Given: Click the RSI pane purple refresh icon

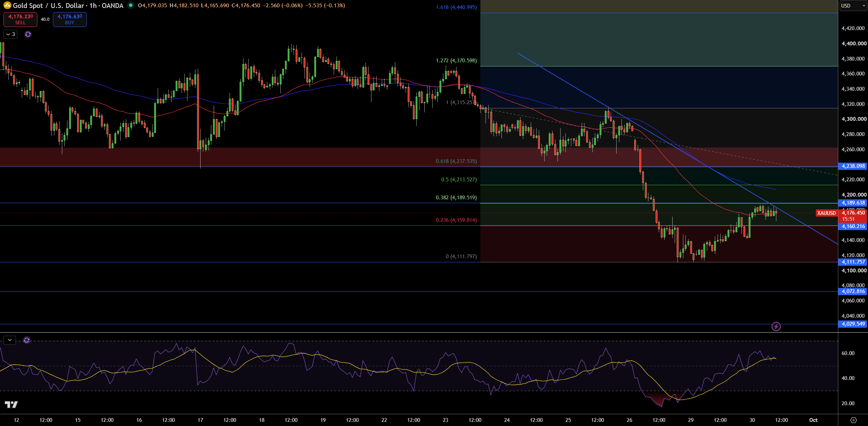Looking at the screenshot, I should [27, 340].
